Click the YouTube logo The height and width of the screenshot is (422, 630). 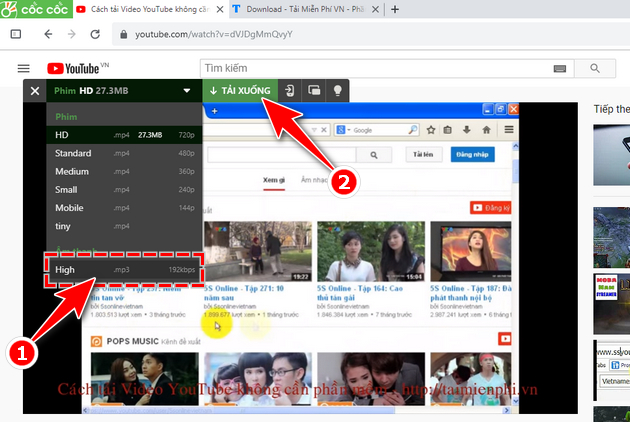(x=73, y=68)
